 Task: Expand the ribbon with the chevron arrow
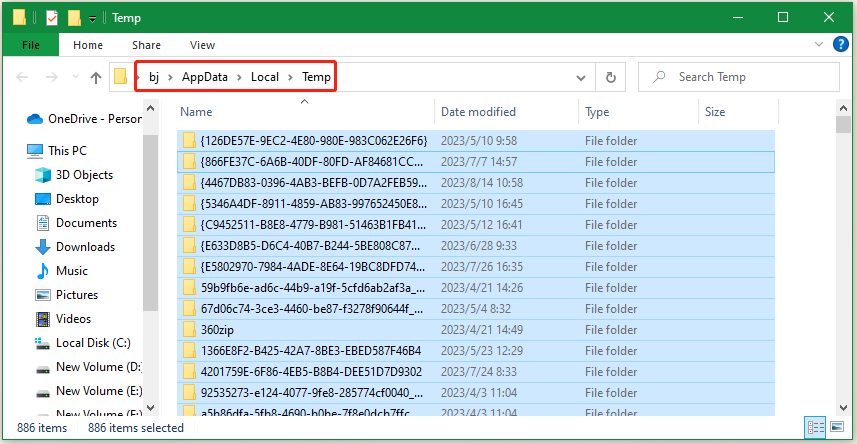click(x=822, y=44)
